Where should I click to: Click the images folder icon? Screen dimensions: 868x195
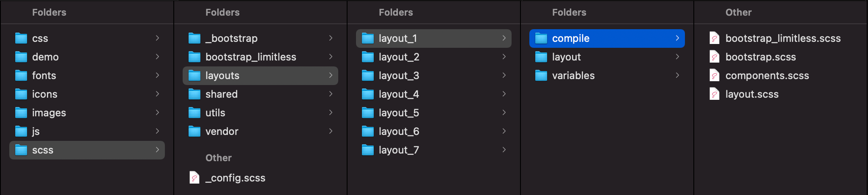tap(21, 113)
